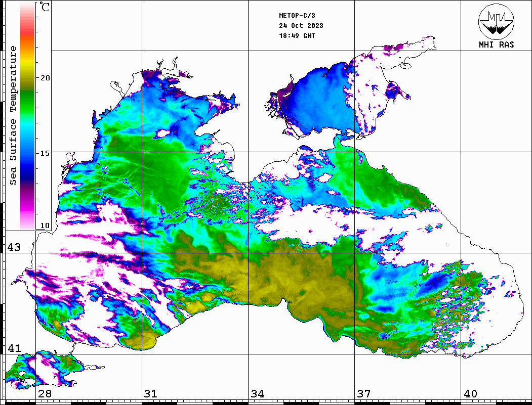Click the longitude label 37
This screenshot has height=405, width=532.
[364, 394]
